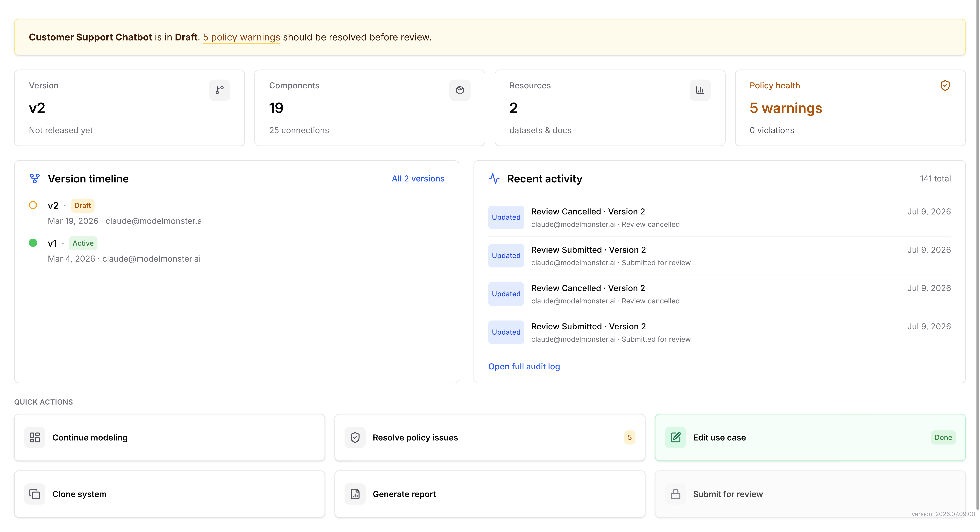Click the bar chart icon in Resources card

coord(700,90)
